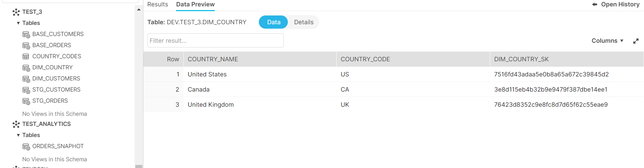The image size is (644, 168).
Task: Click the expand fullscreen arrows icon
Action: [x=636, y=41]
